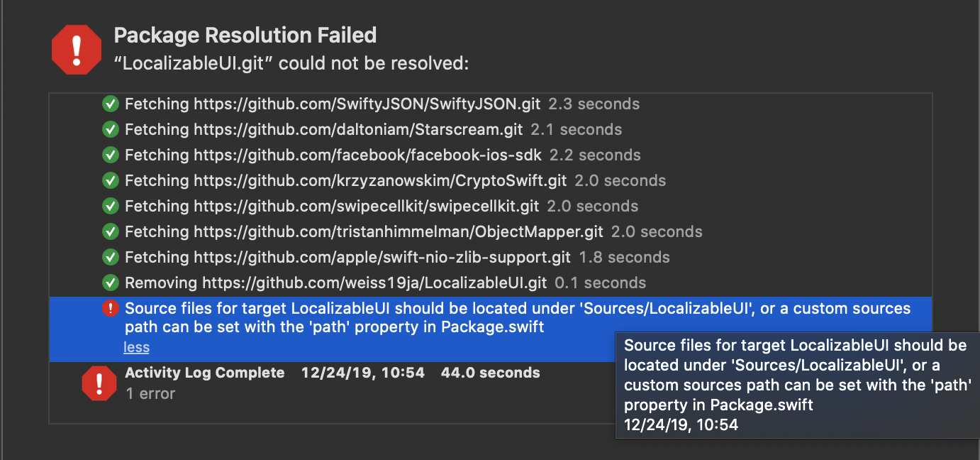980x460 pixels.
Task: Select the facebook-ios-sdk fetch log row
Action: 333,155
